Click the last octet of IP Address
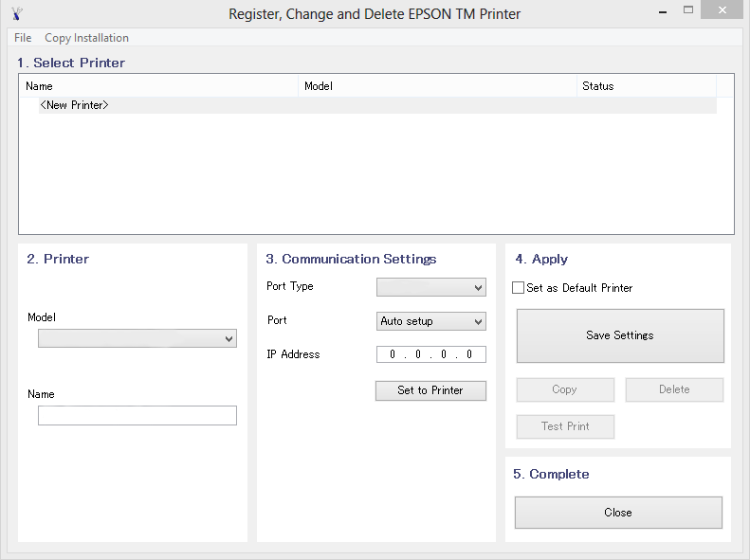 [x=469, y=354]
